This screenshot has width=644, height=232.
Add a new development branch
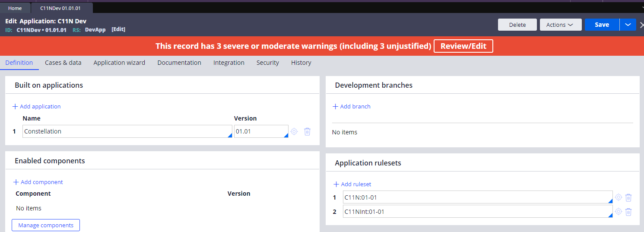click(352, 106)
